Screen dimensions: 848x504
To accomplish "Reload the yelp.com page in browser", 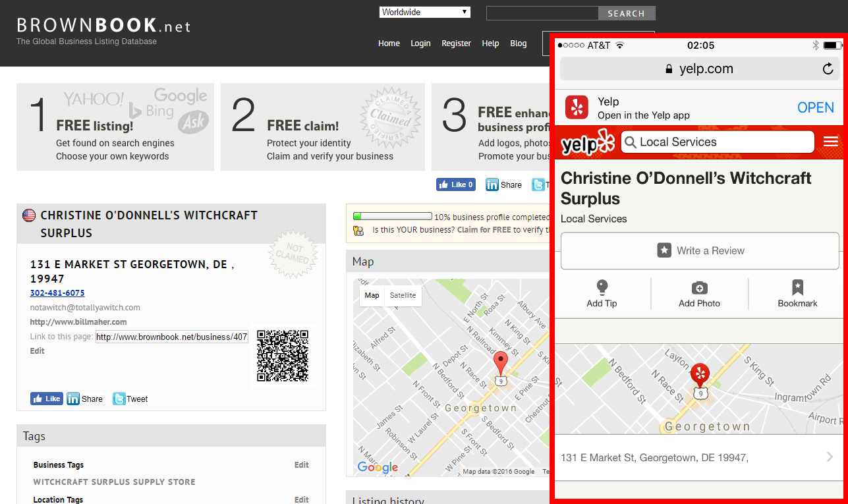I will (828, 69).
